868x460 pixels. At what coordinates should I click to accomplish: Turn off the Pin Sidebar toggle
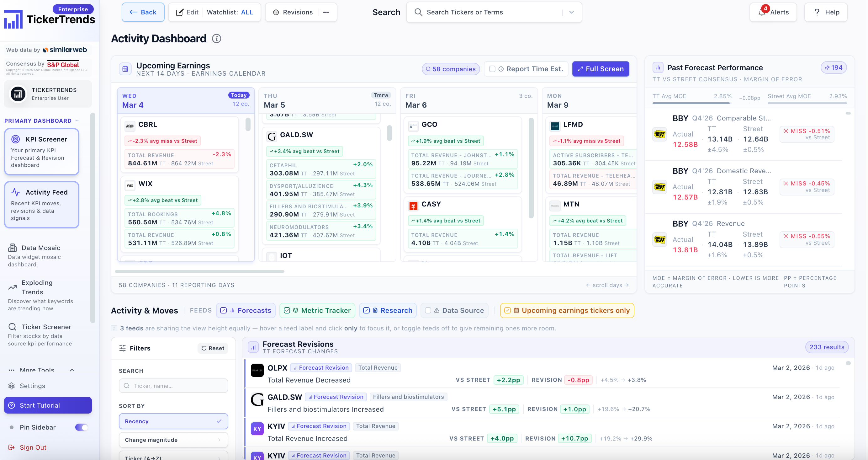coord(81,427)
